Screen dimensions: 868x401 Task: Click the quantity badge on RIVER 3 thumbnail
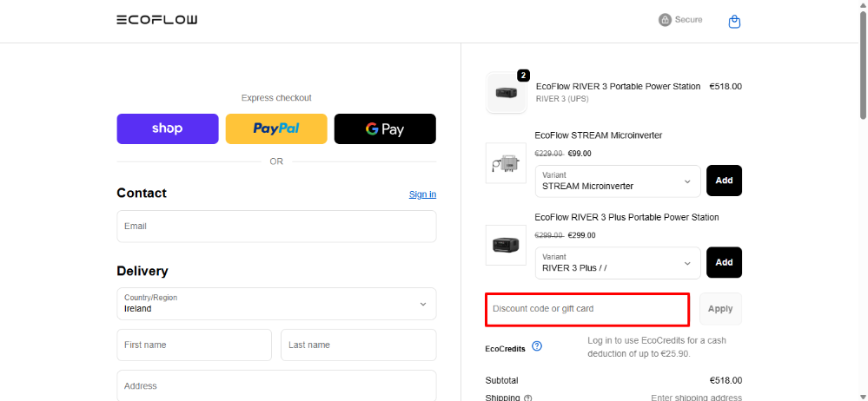[524, 76]
